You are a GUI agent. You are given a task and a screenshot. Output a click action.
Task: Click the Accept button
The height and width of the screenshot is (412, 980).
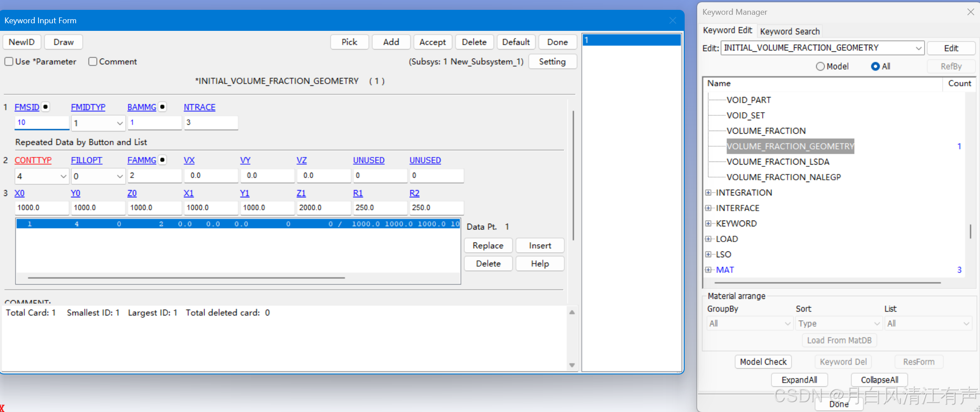click(433, 42)
